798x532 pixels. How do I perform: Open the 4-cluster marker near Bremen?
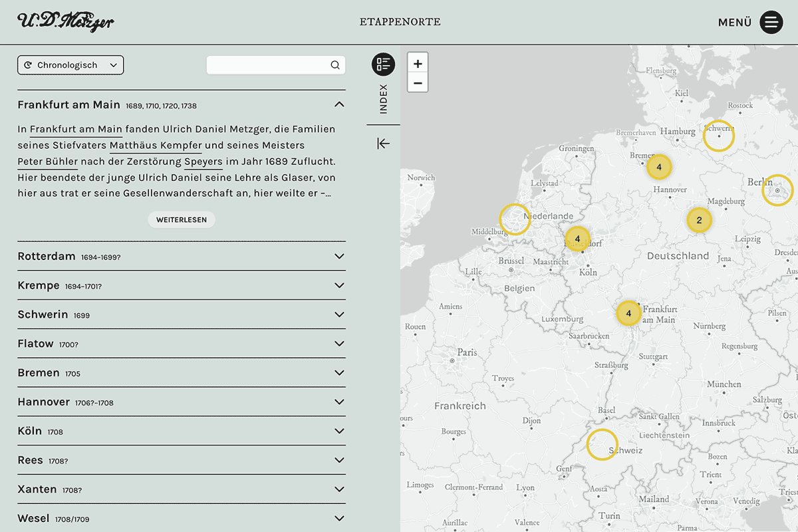click(x=659, y=167)
